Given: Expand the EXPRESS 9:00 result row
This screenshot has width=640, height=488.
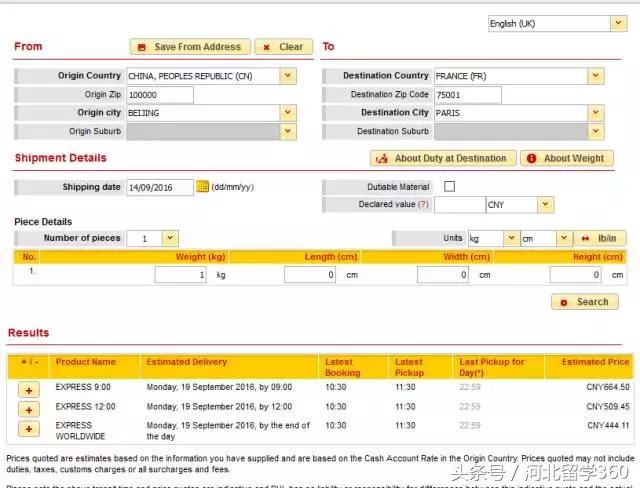Looking at the screenshot, I should (29, 388).
